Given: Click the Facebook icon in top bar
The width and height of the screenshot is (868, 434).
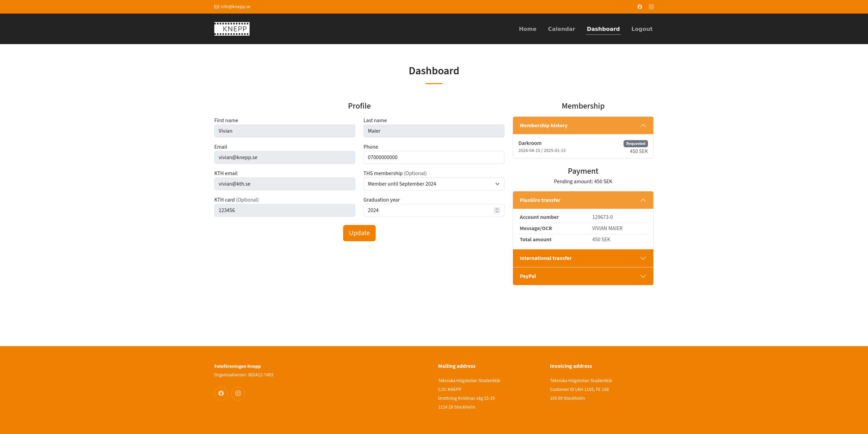Looking at the screenshot, I should [x=639, y=7].
